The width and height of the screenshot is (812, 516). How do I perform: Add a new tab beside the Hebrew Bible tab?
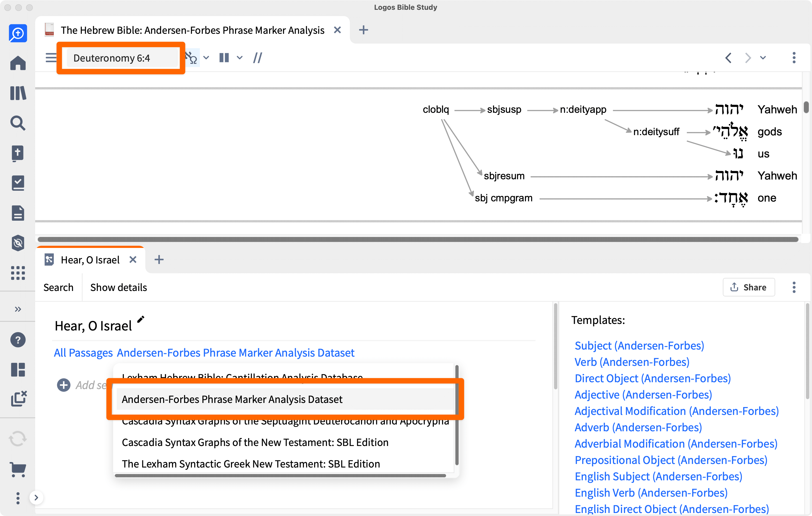point(363,30)
